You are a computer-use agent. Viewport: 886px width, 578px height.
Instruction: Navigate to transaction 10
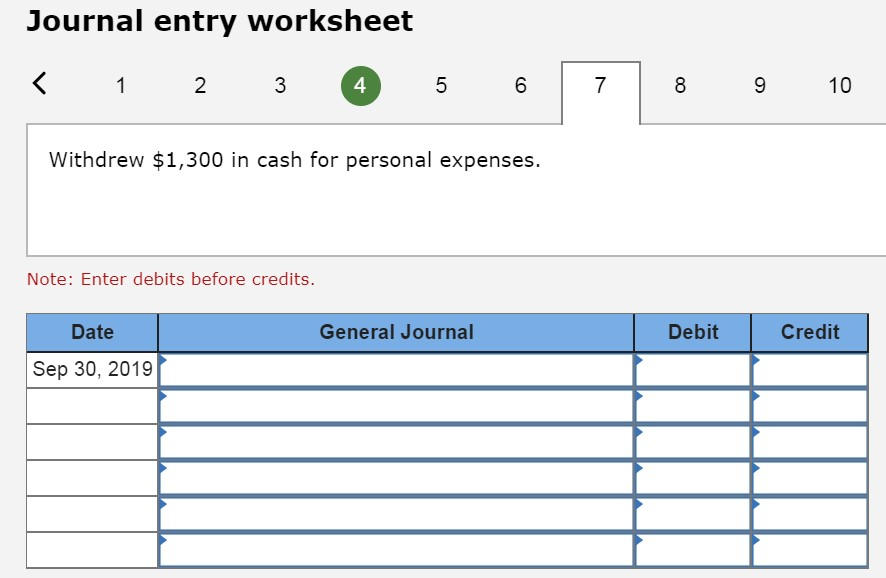click(840, 85)
